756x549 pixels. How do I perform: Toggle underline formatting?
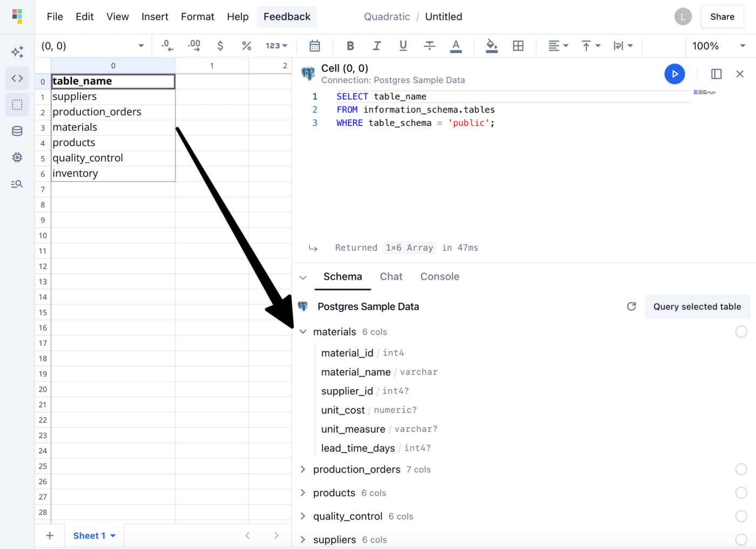click(403, 45)
